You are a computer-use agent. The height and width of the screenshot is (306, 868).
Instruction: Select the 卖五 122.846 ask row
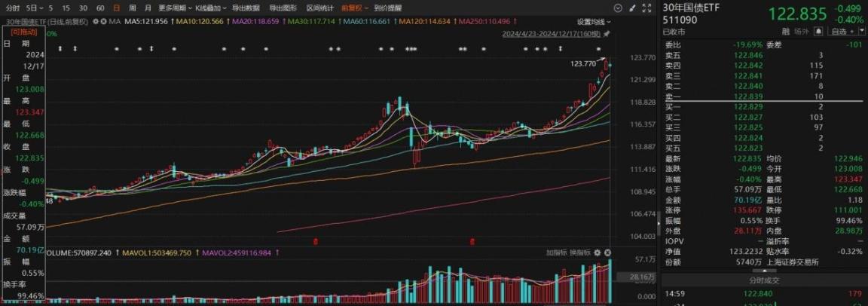click(x=765, y=55)
